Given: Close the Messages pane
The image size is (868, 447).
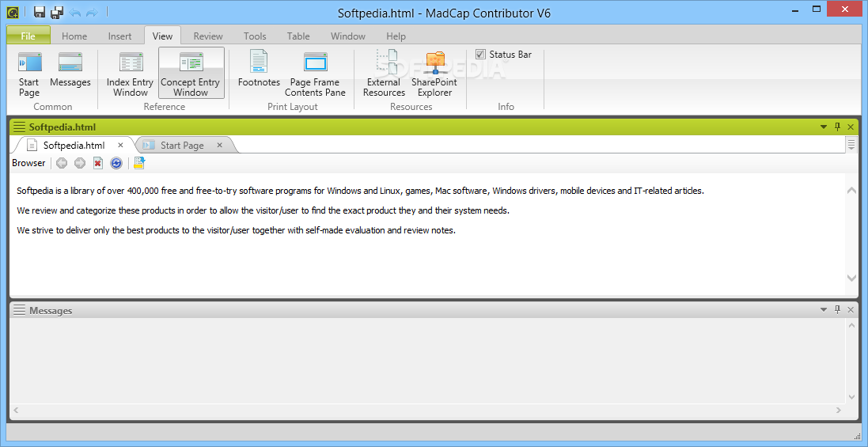Looking at the screenshot, I should click(x=851, y=310).
